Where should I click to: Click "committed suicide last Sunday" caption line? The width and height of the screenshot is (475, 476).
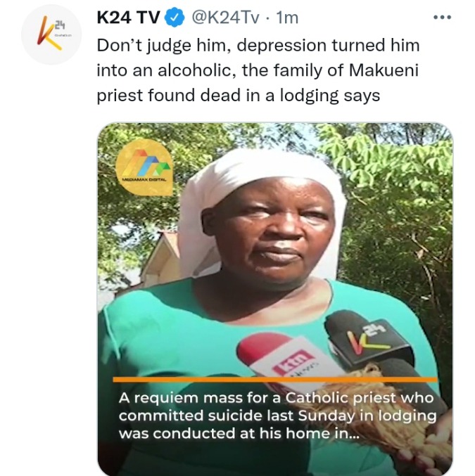pyautogui.click(x=277, y=416)
